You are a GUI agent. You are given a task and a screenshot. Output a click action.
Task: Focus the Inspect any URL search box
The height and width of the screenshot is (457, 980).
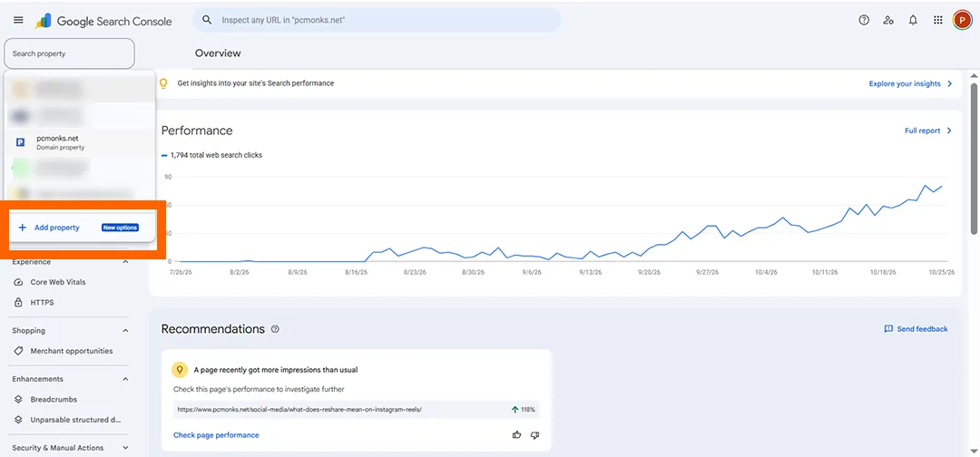point(377,20)
